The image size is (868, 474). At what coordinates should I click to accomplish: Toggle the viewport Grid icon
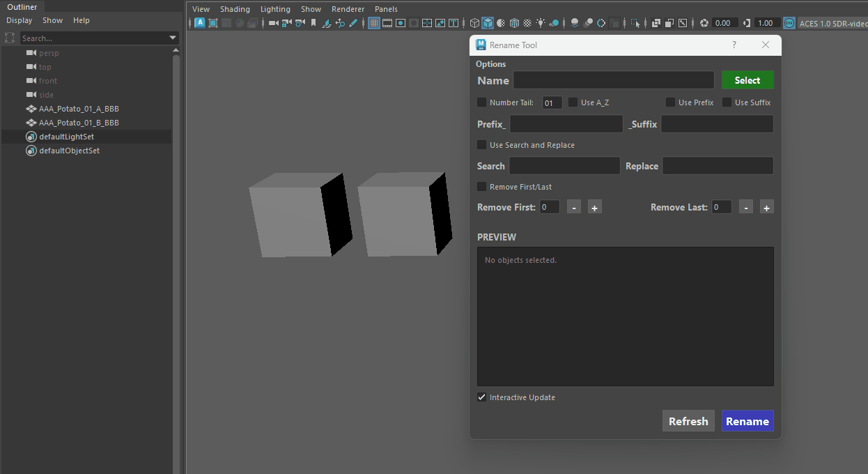(x=374, y=23)
